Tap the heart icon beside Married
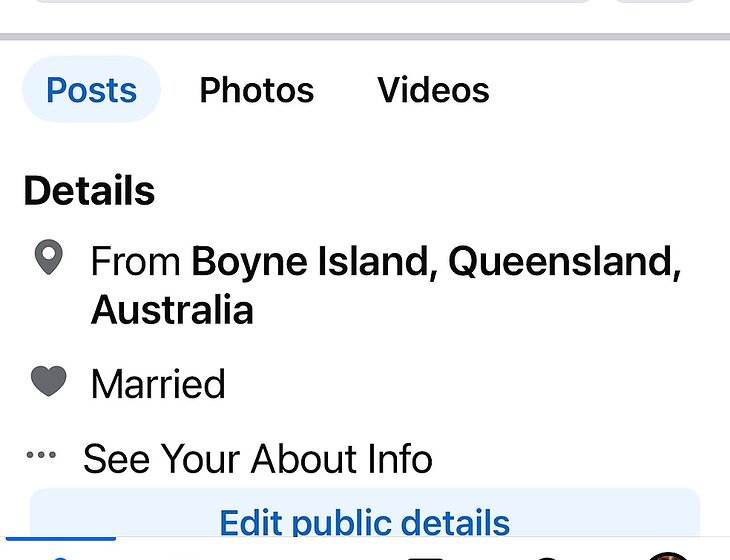The height and width of the screenshot is (560, 730). [x=48, y=381]
